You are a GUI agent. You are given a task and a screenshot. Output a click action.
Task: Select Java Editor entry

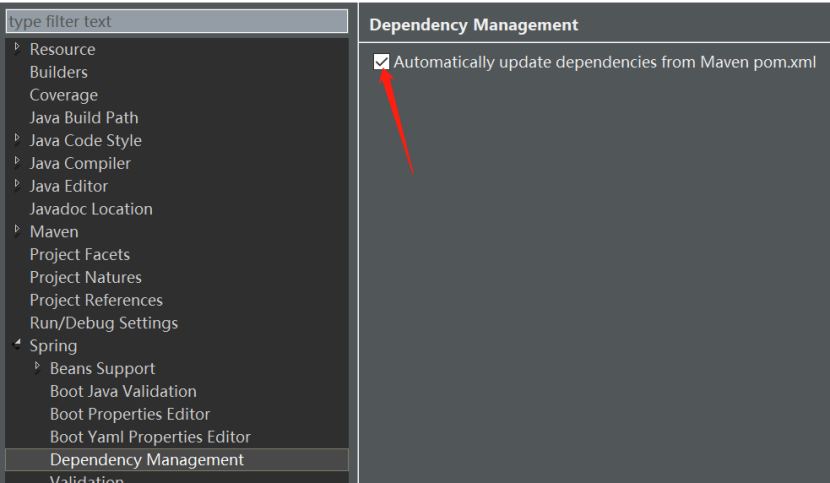[x=69, y=186]
